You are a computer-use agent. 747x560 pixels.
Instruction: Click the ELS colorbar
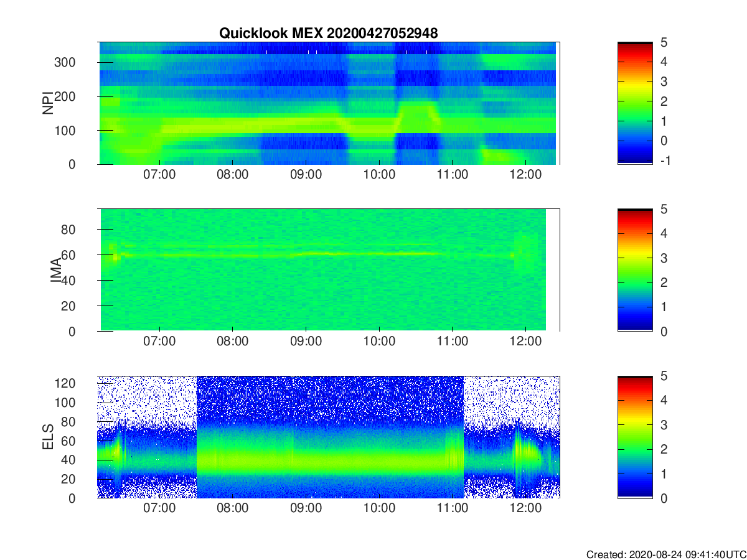click(635, 437)
